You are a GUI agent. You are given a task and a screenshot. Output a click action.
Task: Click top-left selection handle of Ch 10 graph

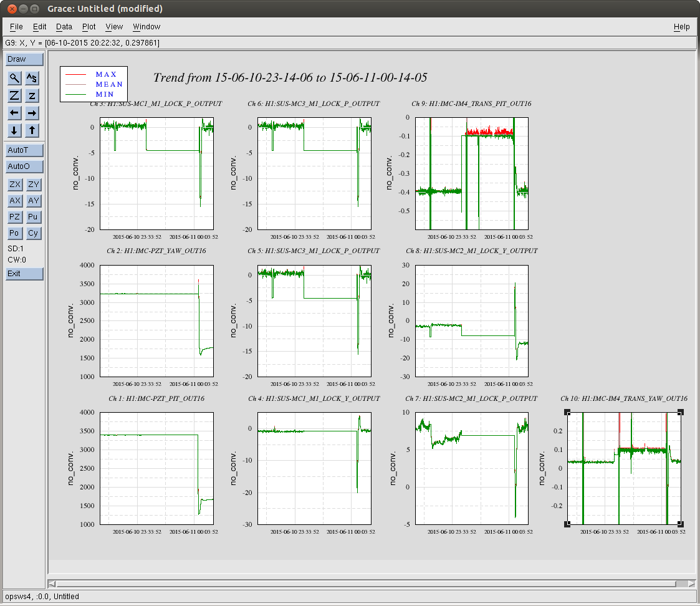coord(567,412)
